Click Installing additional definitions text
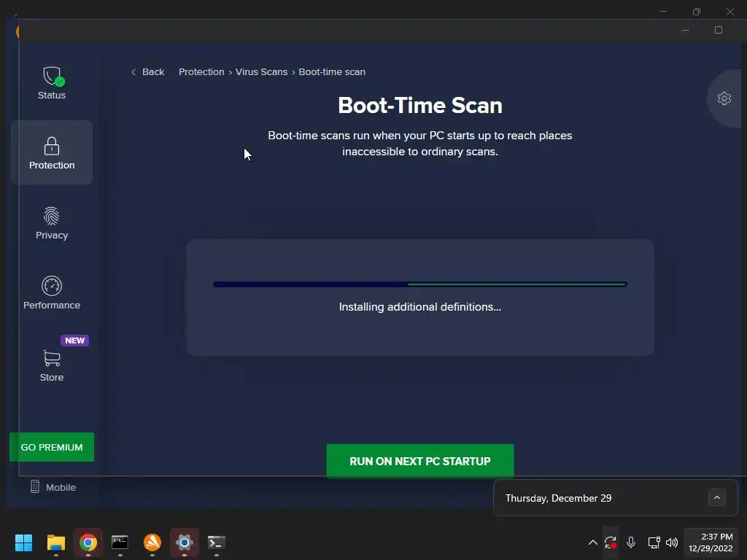The width and height of the screenshot is (747, 560). 419,307
